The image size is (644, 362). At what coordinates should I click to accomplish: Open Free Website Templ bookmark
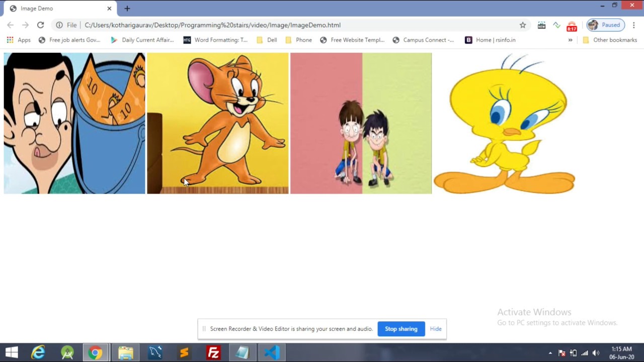click(x=352, y=40)
